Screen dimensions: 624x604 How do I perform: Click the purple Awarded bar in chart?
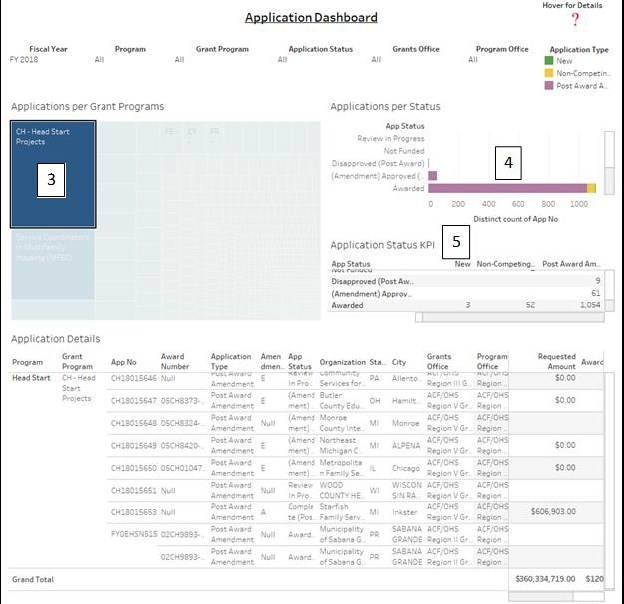click(x=506, y=188)
